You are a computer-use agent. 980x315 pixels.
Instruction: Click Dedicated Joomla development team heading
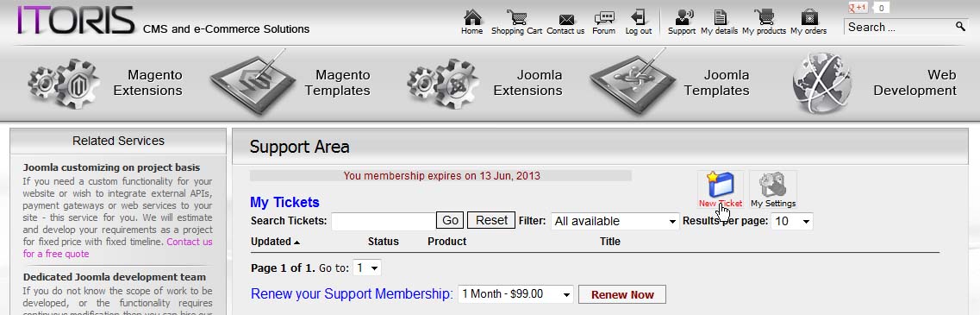point(115,277)
